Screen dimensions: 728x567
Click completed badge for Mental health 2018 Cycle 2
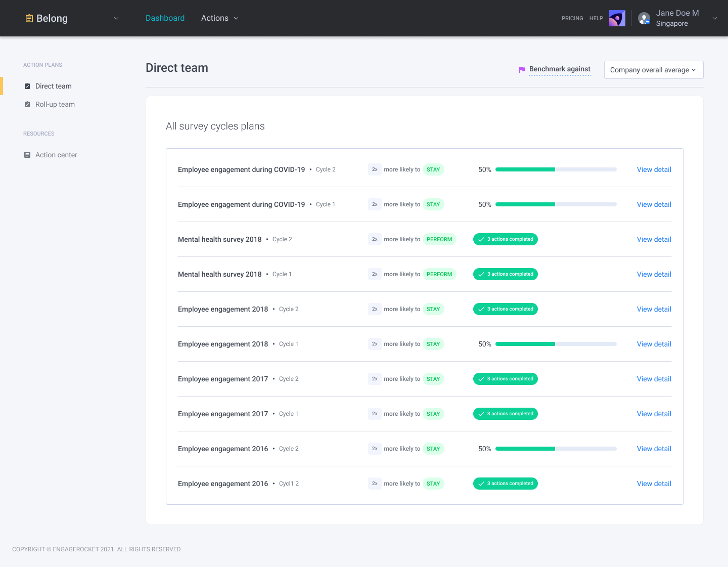pyautogui.click(x=506, y=239)
